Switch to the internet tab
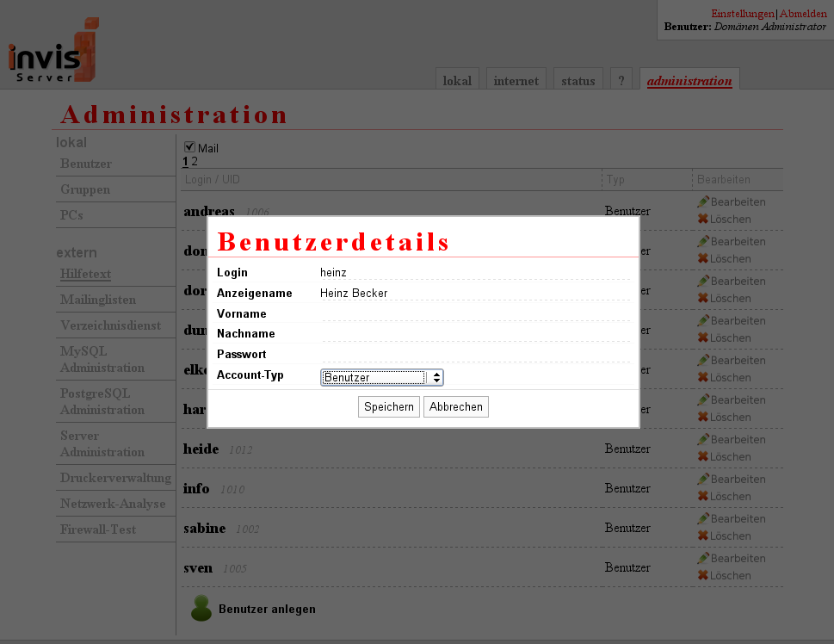This screenshot has width=834, height=644. 516,80
